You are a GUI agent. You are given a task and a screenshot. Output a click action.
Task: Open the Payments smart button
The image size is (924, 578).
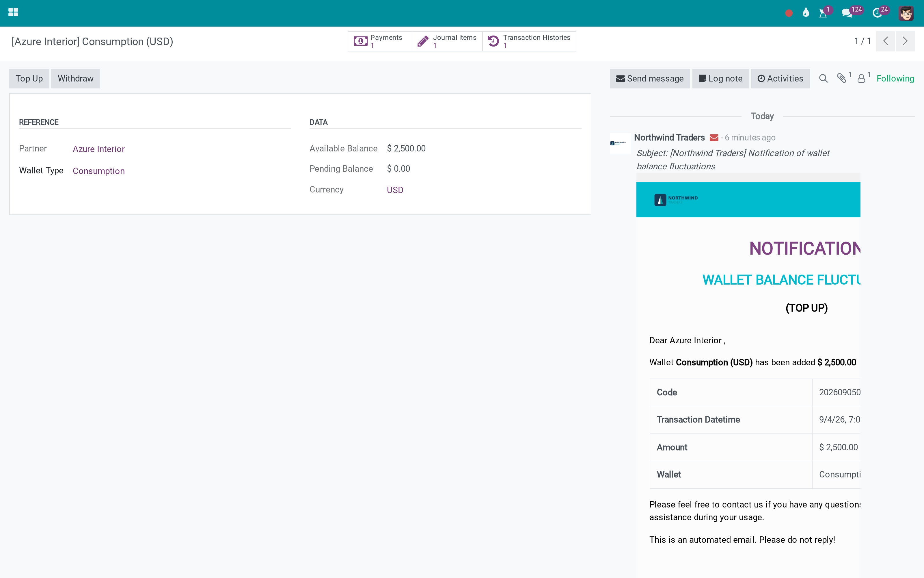[379, 41]
